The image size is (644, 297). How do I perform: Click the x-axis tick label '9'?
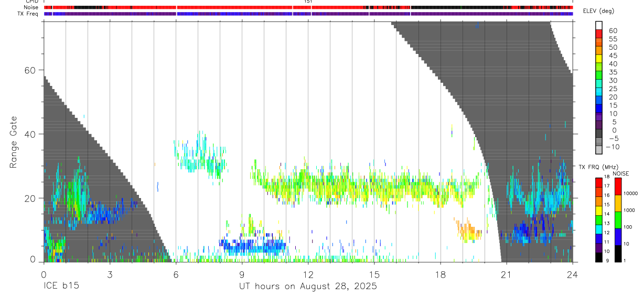[x=242, y=274]
